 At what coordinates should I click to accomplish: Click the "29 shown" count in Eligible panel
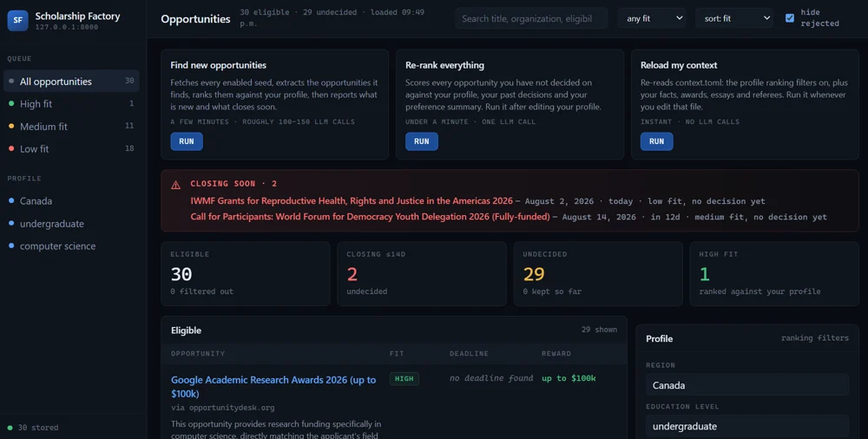coord(599,330)
